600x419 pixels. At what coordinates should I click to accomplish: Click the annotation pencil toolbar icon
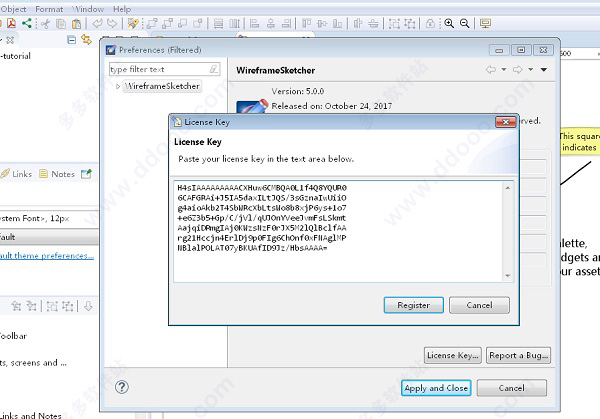(133, 24)
